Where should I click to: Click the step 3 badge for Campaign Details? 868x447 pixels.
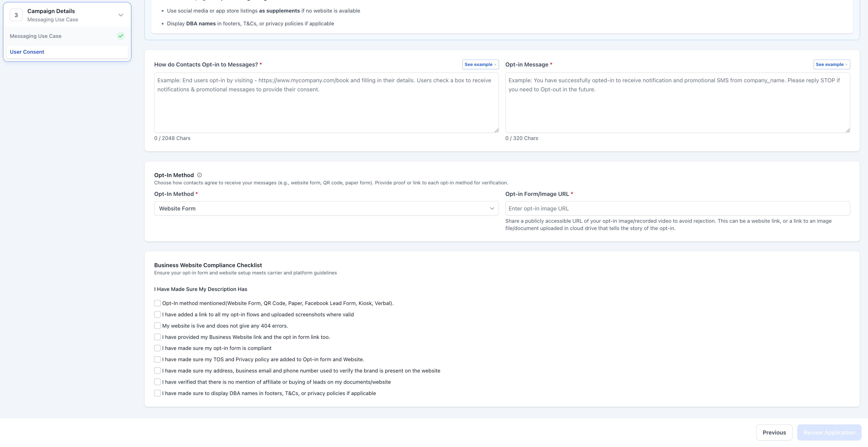coord(16,15)
